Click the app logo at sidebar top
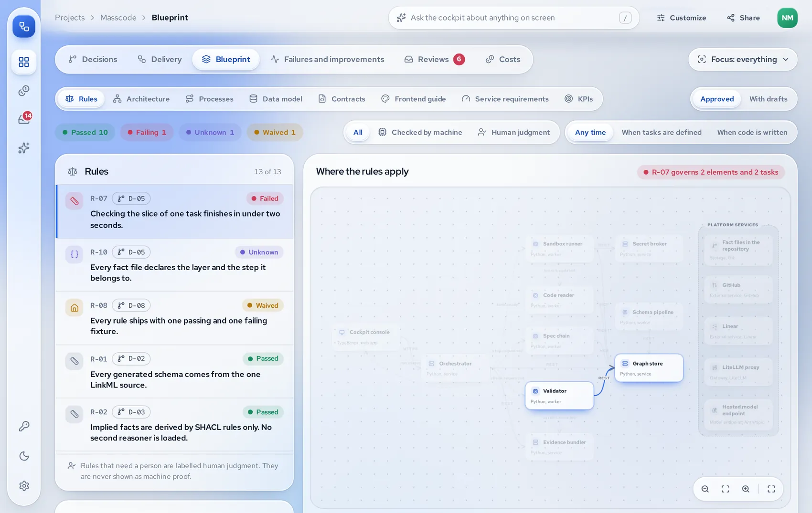 coord(24,26)
